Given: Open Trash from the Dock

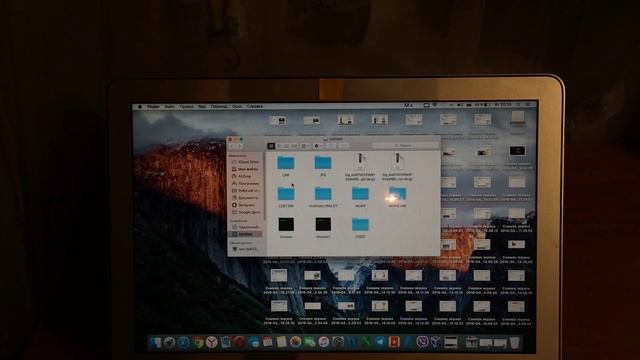Looking at the screenshot, I should coord(515,342).
